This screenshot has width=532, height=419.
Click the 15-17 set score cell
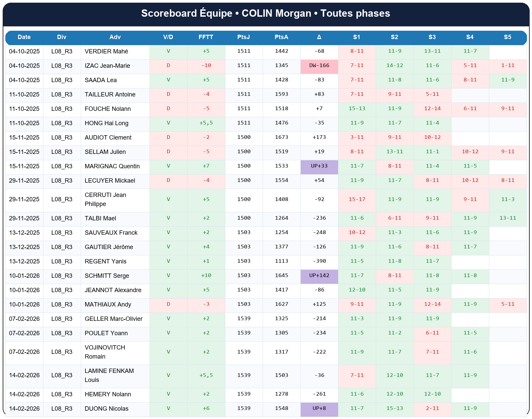tap(357, 199)
